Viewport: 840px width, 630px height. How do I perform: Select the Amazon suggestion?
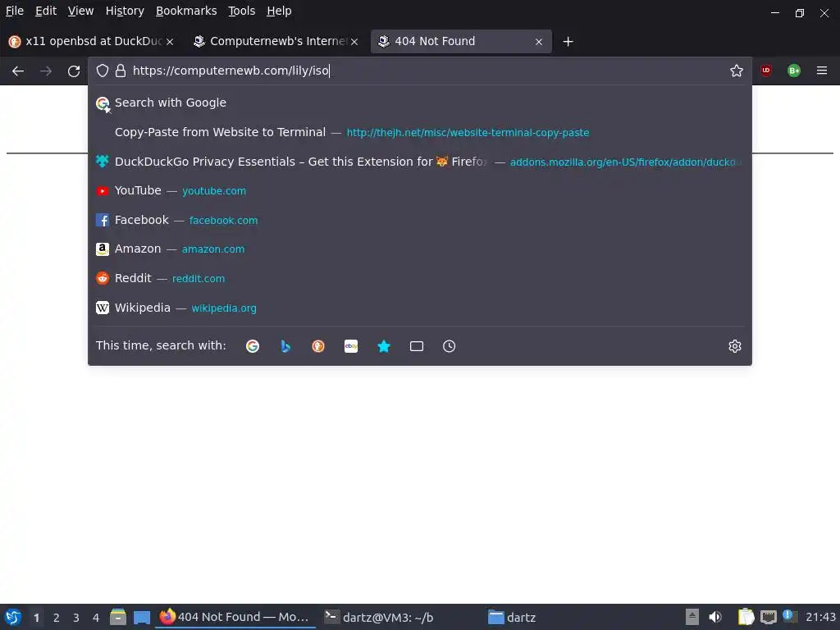point(419,249)
